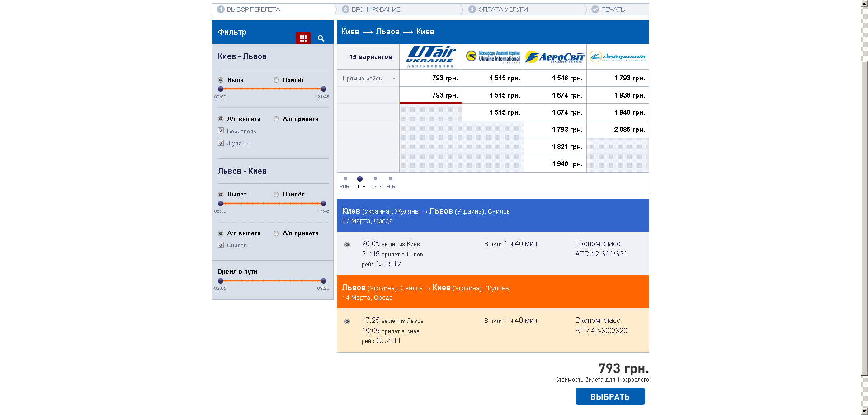This screenshot has height=415, width=868.
Task: Select Ukraine International Airlines logo
Action: coord(493,56)
